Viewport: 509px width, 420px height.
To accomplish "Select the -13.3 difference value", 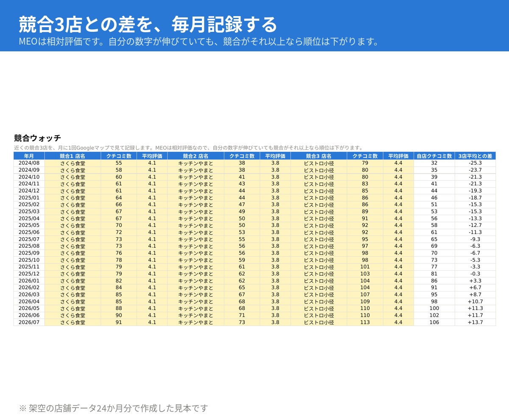I will click(475, 218).
